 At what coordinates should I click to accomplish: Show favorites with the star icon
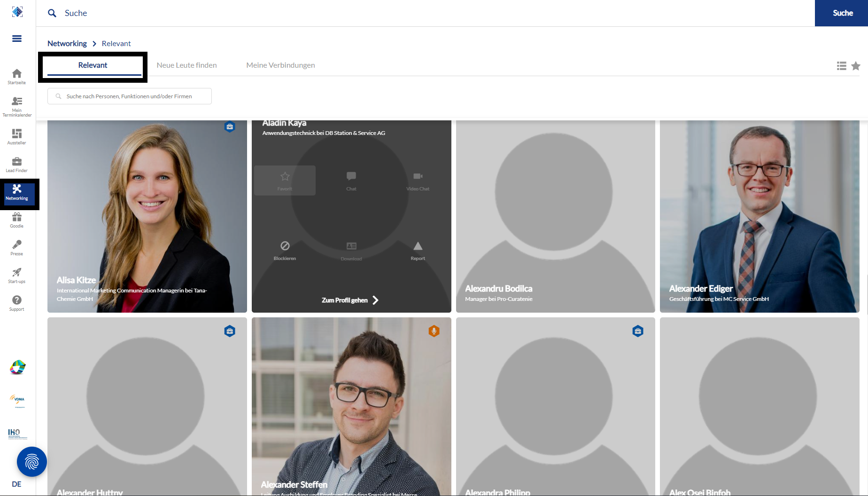pos(856,66)
